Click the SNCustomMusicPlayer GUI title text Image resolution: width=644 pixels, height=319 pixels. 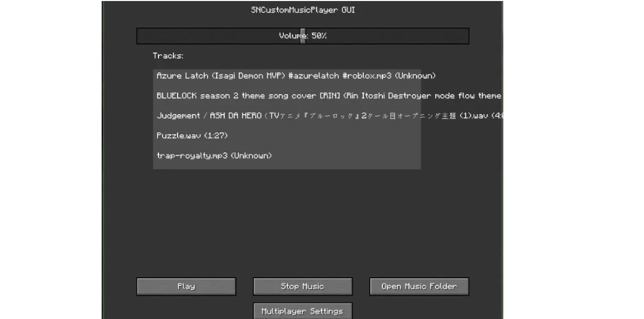tap(303, 10)
